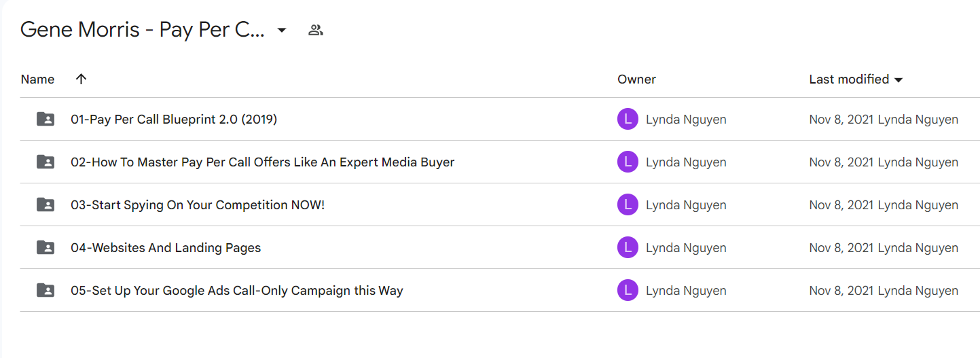Select the 04-Websites And Landing Pages row
Image resolution: width=980 pixels, height=358 pixels.
[x=499, y=248]
